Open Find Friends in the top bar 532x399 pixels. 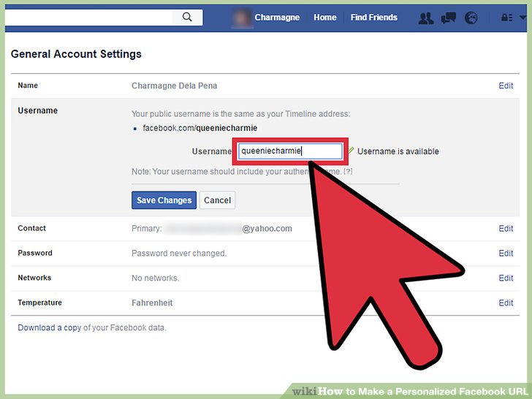pos(373,18)
